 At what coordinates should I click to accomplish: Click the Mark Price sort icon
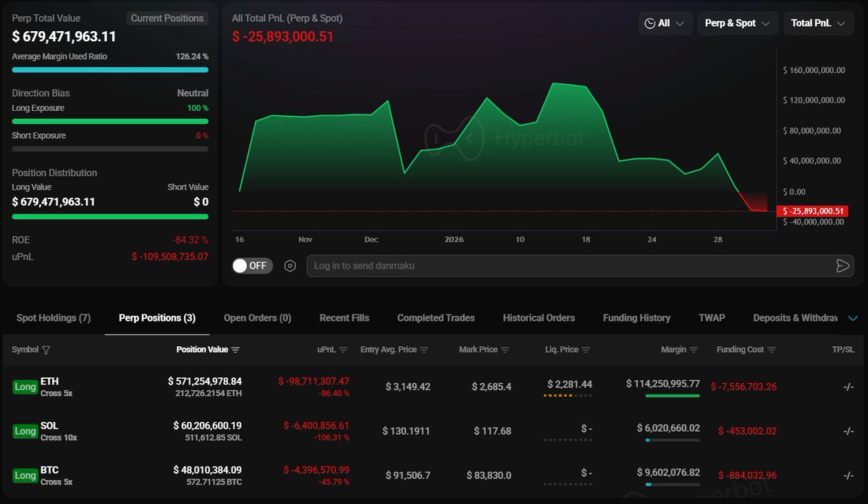click(505, 350)
